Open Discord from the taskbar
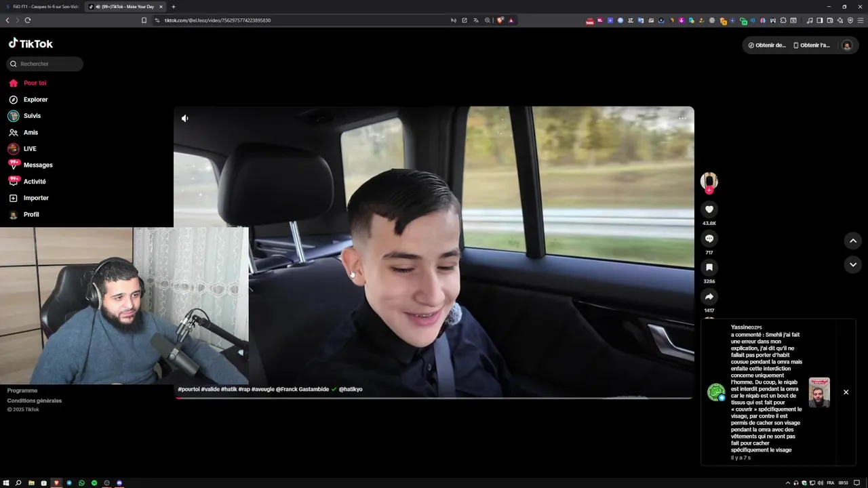 (119, 483)
